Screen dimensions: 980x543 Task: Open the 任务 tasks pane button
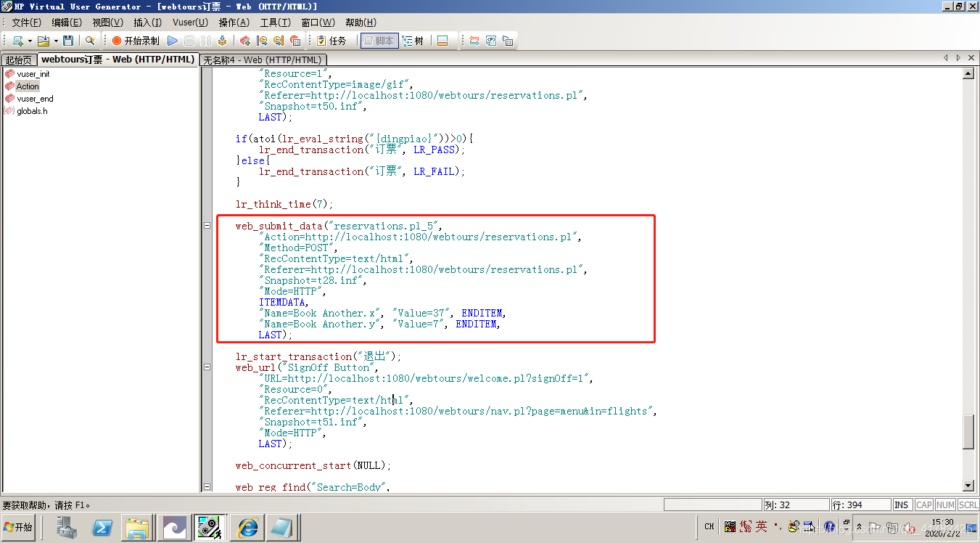[332, 41]
